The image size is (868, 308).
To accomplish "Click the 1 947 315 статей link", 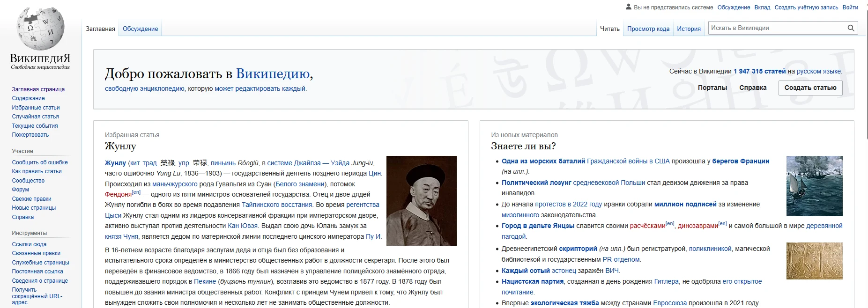I will 759,71.
